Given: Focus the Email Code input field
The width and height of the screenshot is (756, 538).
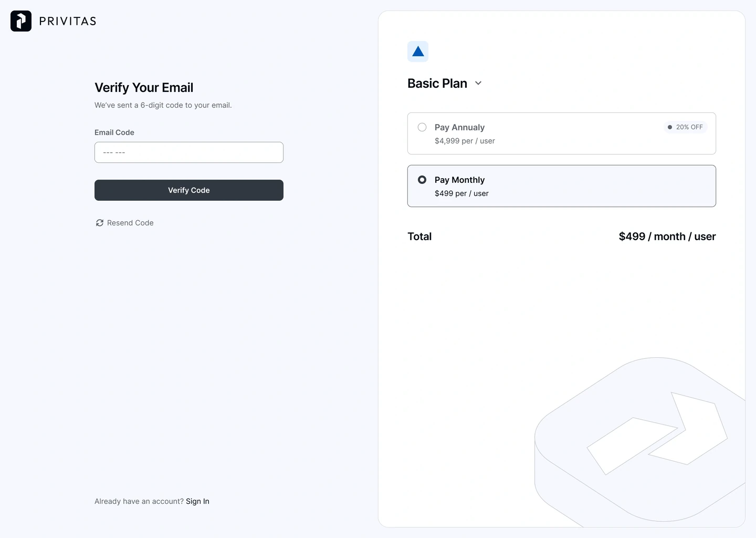Looking at the screenshot, I should tap(189, 152).
